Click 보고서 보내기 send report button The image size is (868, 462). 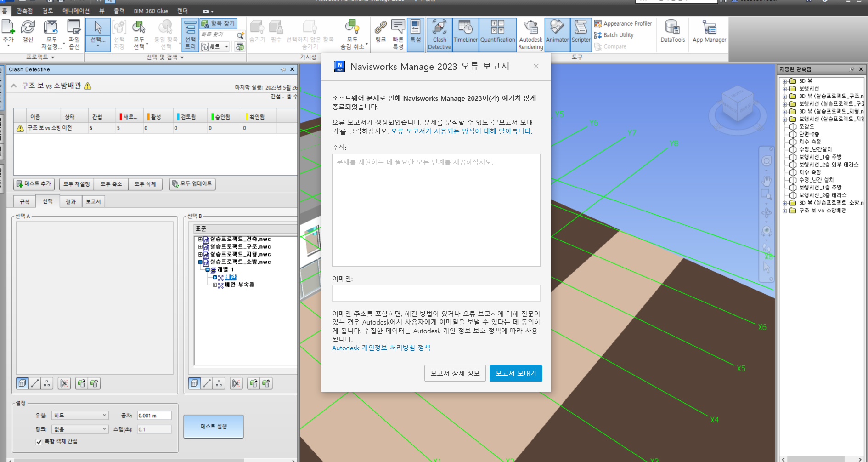click(x=516, y=373)
